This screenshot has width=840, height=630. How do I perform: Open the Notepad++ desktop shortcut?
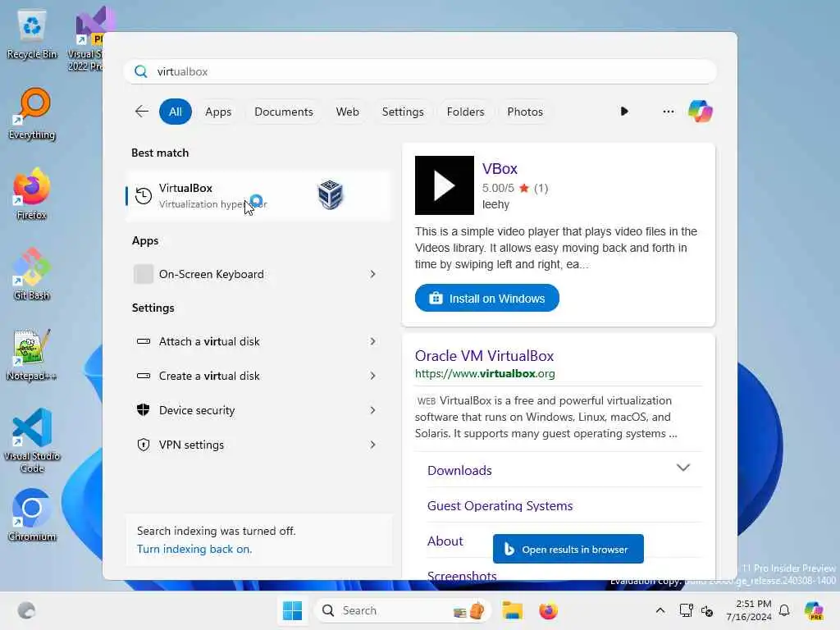[x=32, y=354]
